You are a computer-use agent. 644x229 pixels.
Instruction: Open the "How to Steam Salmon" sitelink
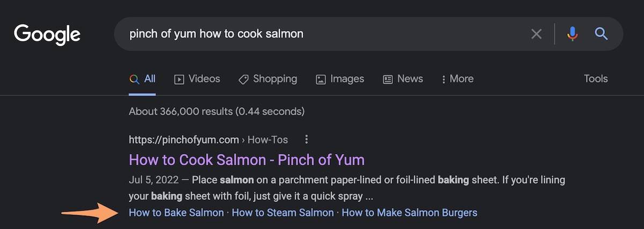283,213
